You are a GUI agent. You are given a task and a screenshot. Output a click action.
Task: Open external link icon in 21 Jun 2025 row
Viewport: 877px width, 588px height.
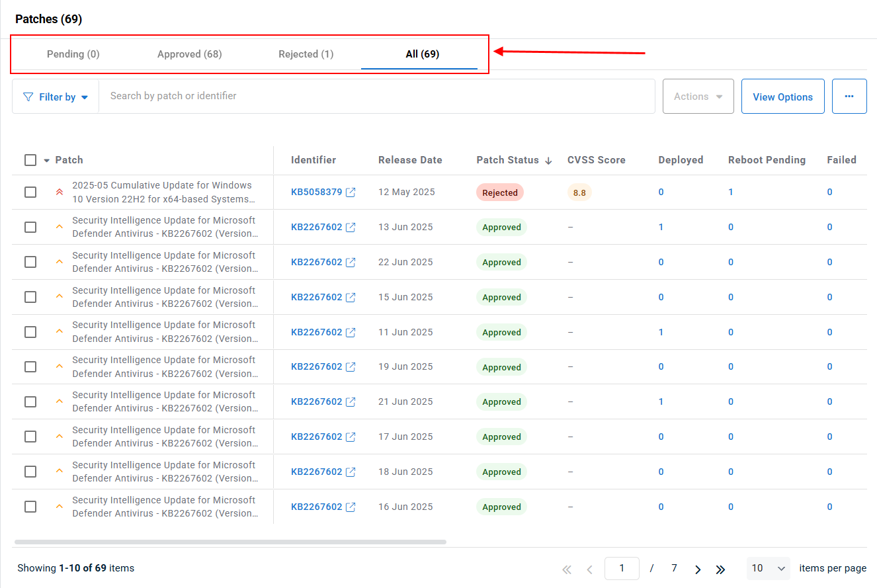(x=351, y=402)
